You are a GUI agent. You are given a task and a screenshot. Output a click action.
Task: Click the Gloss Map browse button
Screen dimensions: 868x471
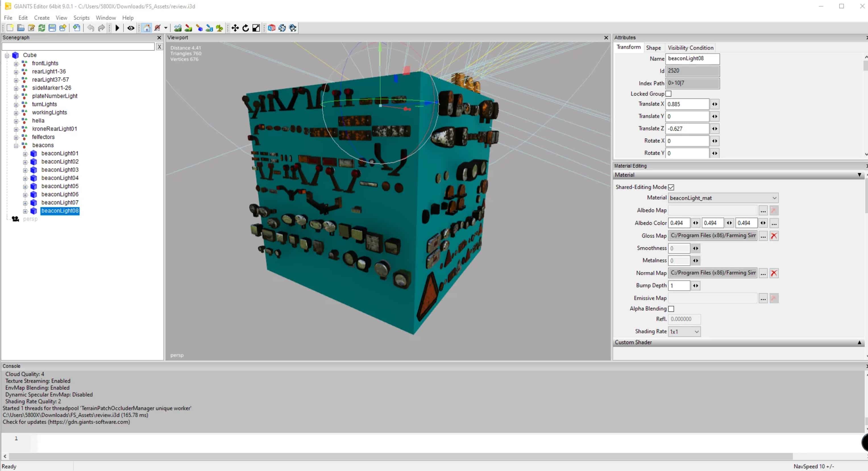click(763, 236)
